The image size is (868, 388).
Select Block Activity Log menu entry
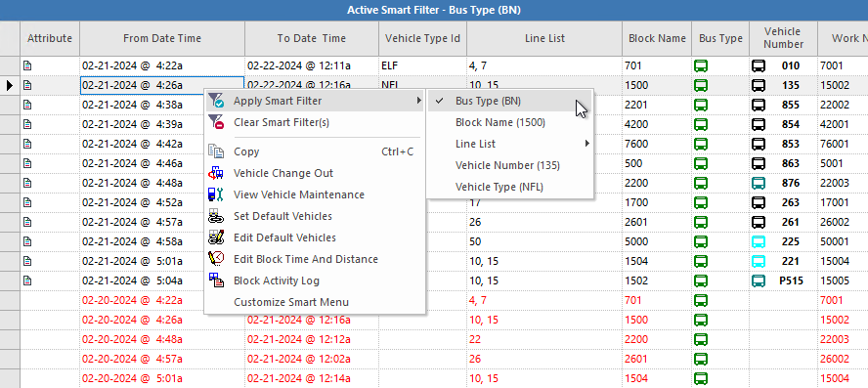[315, 280]
